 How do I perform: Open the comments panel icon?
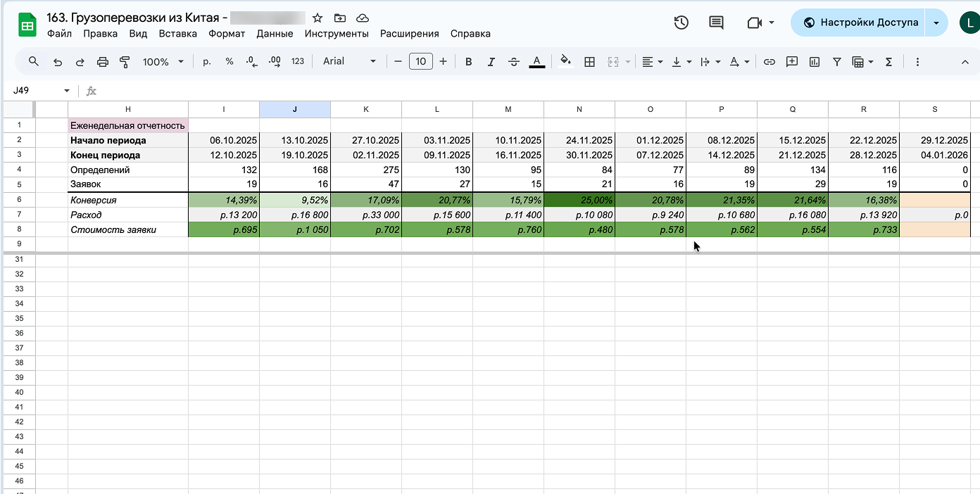(x=716, y=23)
